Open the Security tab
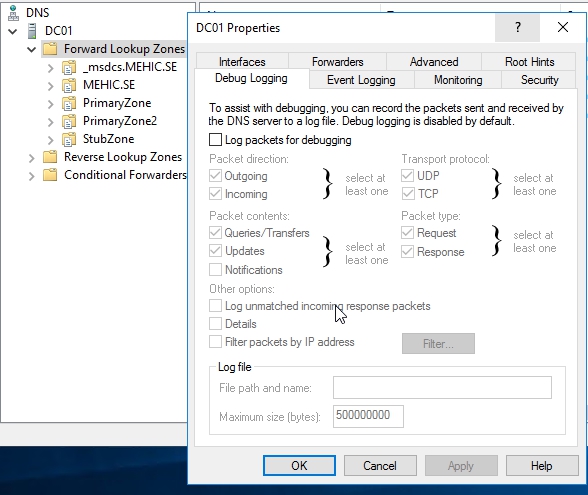The image size is (588, 495). click(539, 80)
